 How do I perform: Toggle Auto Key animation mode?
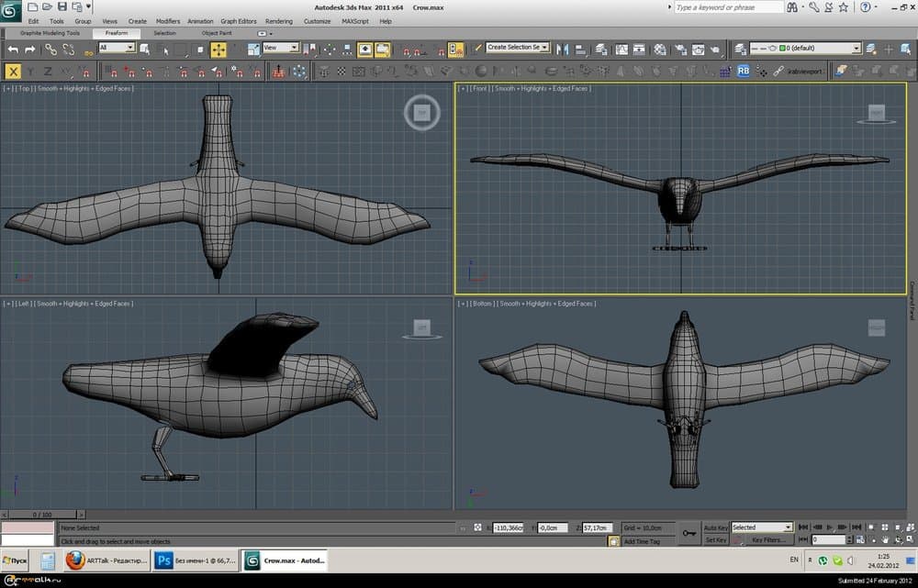[716, 527]
